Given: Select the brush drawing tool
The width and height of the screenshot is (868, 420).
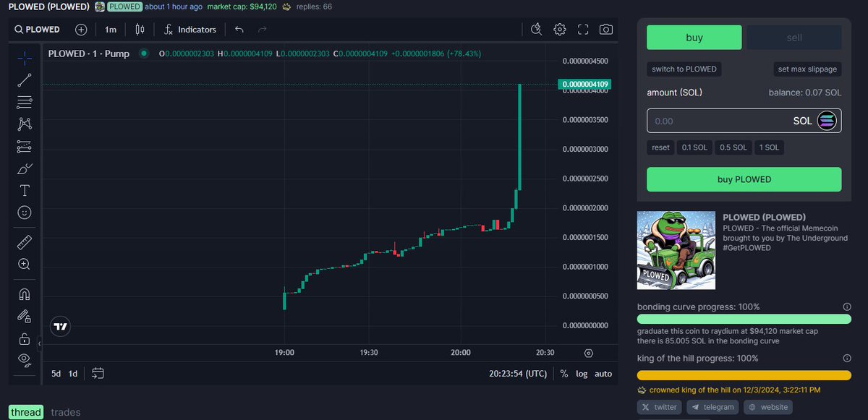Looking at the screenshot, I should 24,168.
